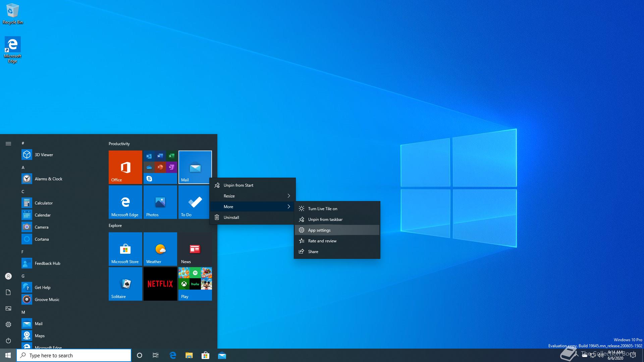Expand the Resize submenu
This screenshot has width=644, height=362.
pos(253,196)
